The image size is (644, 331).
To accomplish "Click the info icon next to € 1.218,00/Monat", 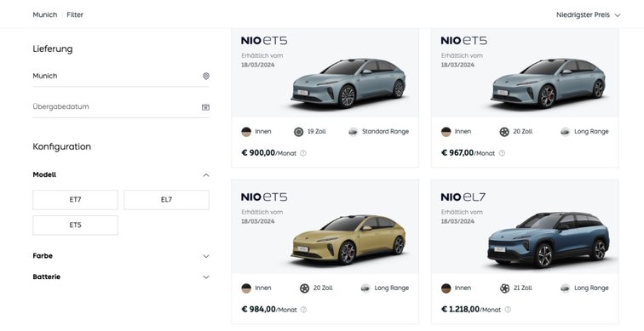I will click(508, 310).
